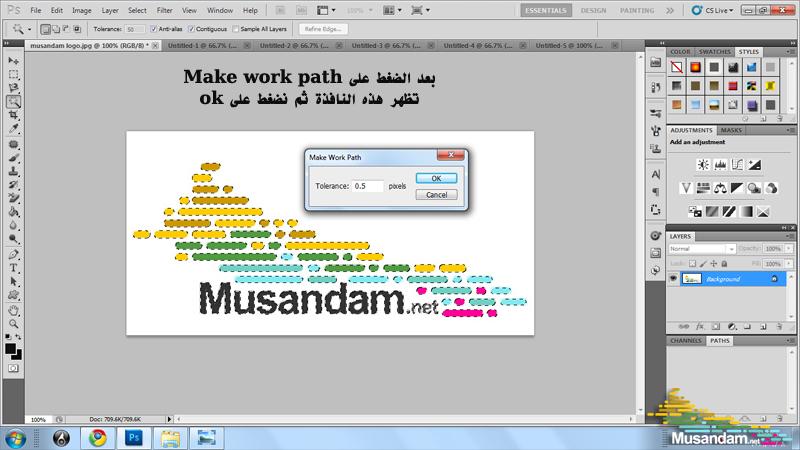This screenshot has width=800, height=450.
Task: Select the Custom Shape tool
Action: coord(13,295)
